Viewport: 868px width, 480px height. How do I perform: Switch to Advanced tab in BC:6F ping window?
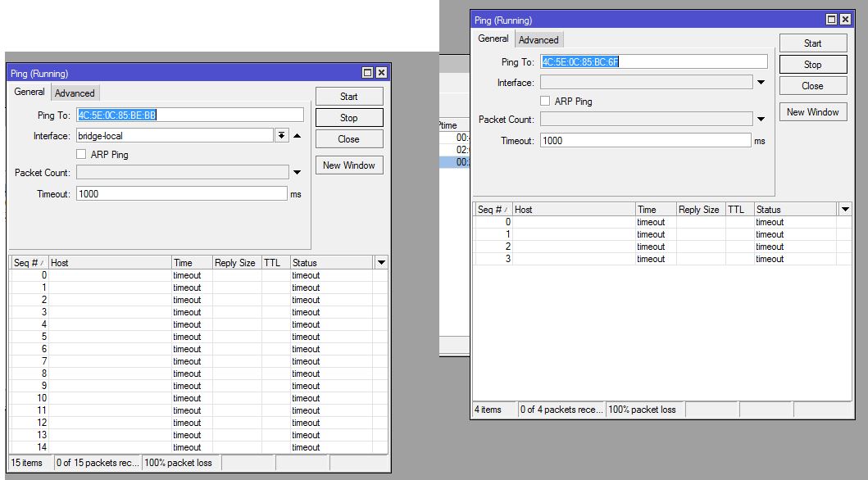539,40
